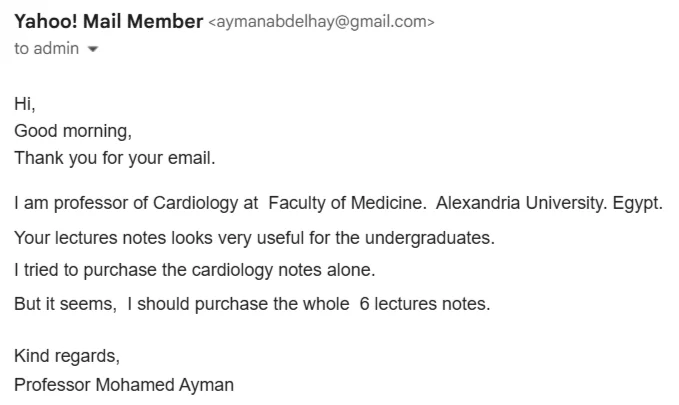Click the text 'Alexandria University'
This screenshot has width=679, height=405.
pos(518,203)
